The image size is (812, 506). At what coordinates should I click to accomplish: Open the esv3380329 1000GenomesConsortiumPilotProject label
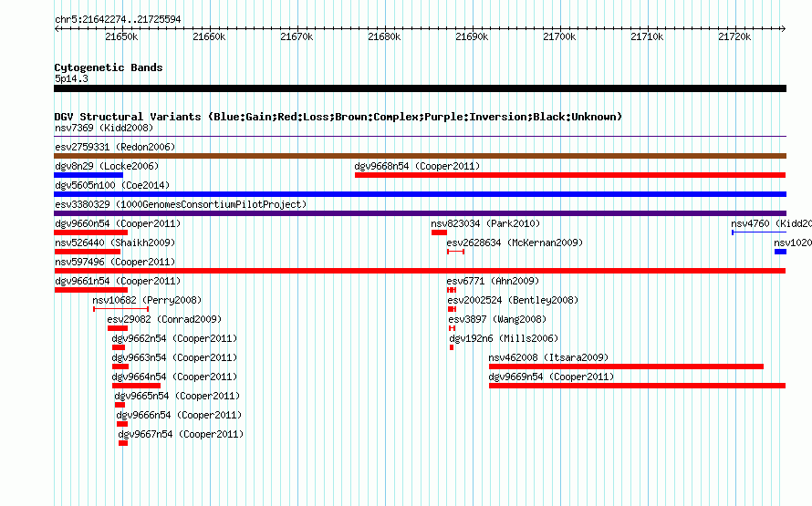181,204
